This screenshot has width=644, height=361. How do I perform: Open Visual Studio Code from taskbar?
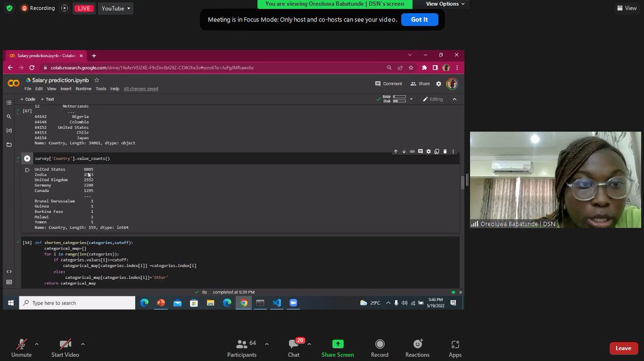(x=277, y=303)
